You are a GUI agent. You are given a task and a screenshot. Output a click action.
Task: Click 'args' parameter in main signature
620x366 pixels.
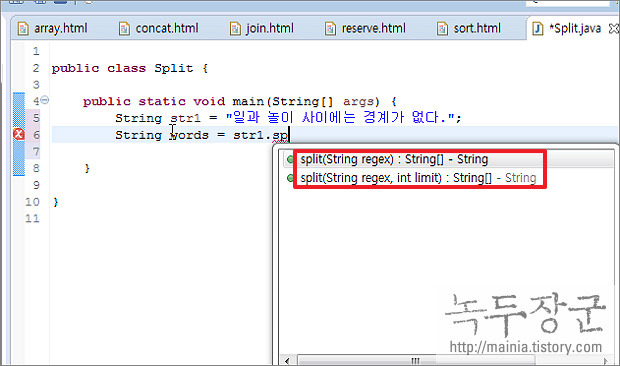click(x=358, y=101)
